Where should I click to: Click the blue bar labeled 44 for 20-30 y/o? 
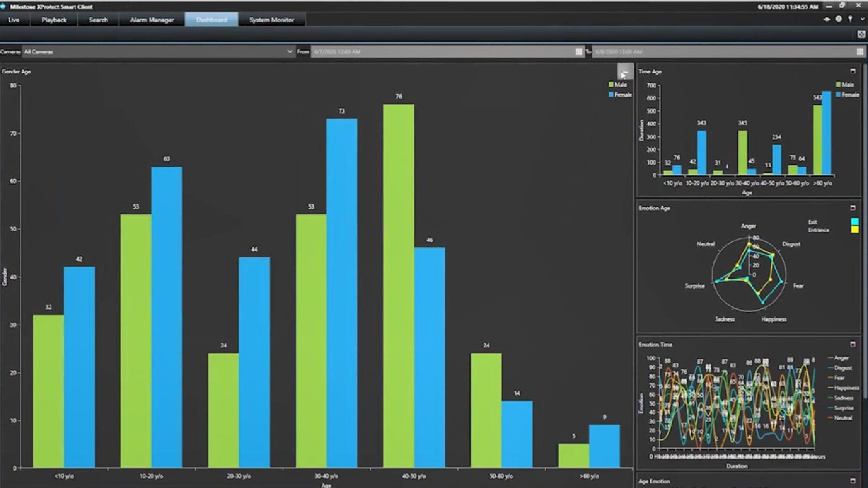point(254,362)
